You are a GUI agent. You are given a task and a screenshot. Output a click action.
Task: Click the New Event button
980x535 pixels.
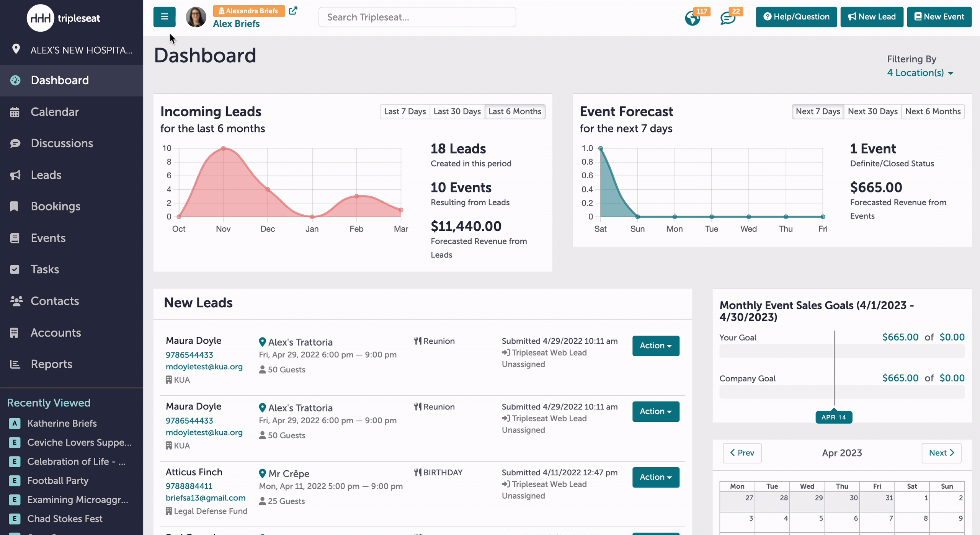[939, 17]
